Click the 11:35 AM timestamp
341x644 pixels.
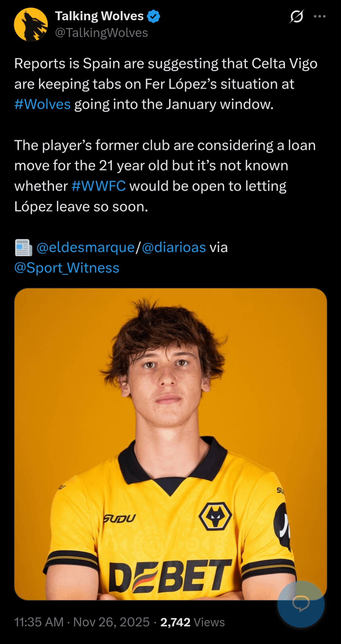[x=39, y=622]
